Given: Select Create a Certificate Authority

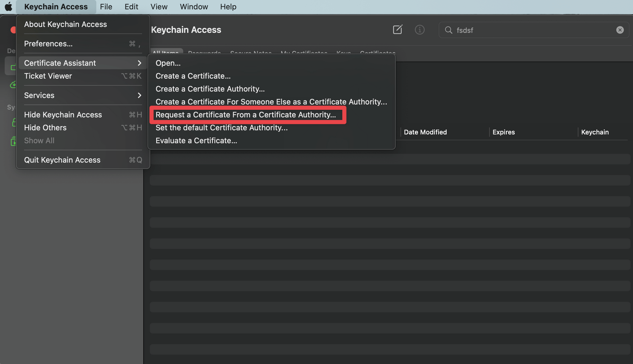Looking at the screenshot, I should (210, 89).
